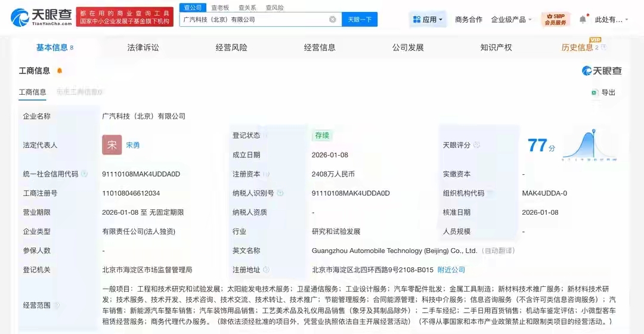
Task: Click the SVIP 会员服务 badge
Action: pos(555,19)
